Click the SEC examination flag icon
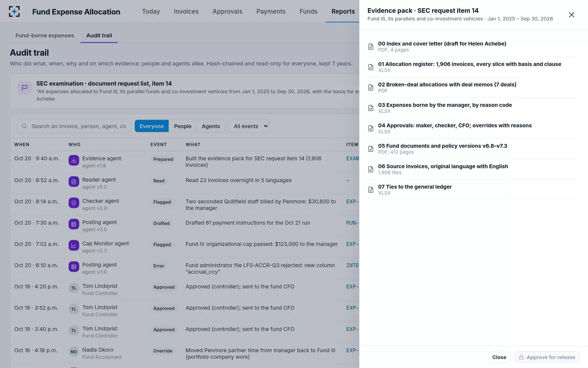 point(24,88)
